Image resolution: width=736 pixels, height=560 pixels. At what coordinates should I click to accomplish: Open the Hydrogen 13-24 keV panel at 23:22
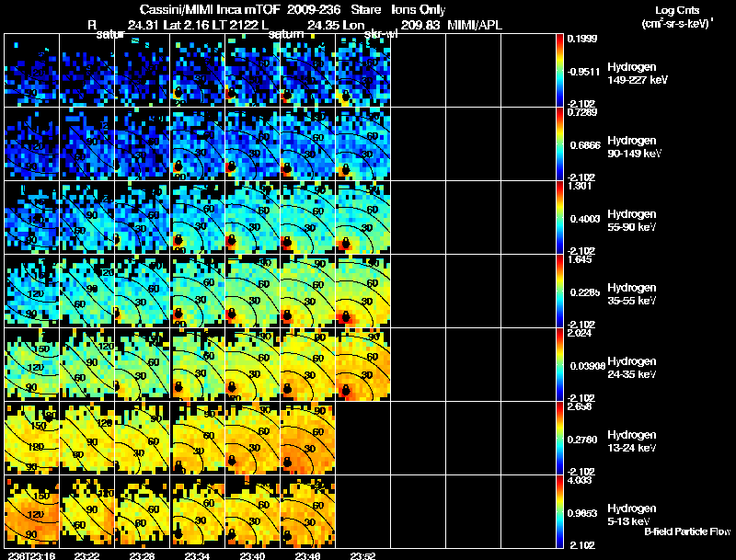pyautogui.click(x=87, y=439)
